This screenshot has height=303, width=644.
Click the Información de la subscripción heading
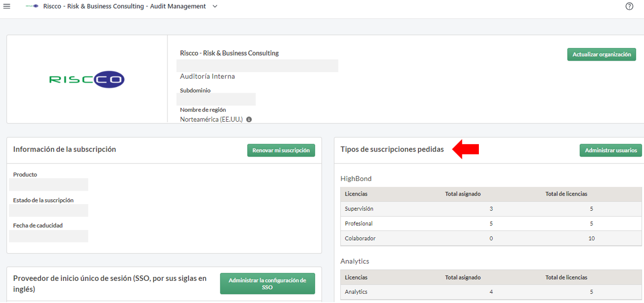click(x=65, y=149)
